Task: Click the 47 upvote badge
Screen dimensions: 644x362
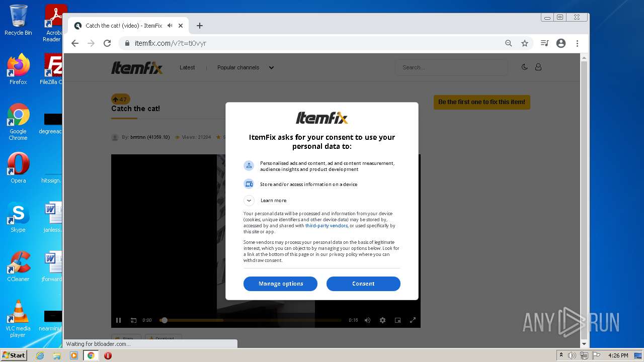Action: pos(120,99)
